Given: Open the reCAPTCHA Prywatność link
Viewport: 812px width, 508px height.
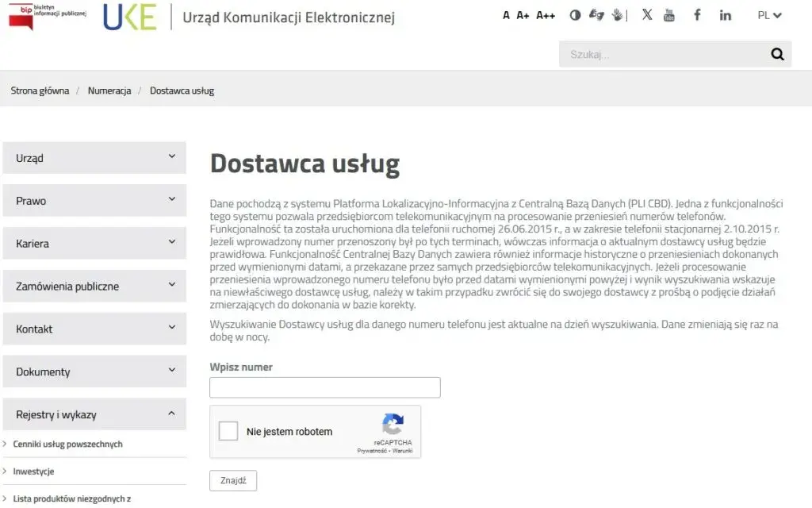Looking at the screenshot, I should point(371,451).
